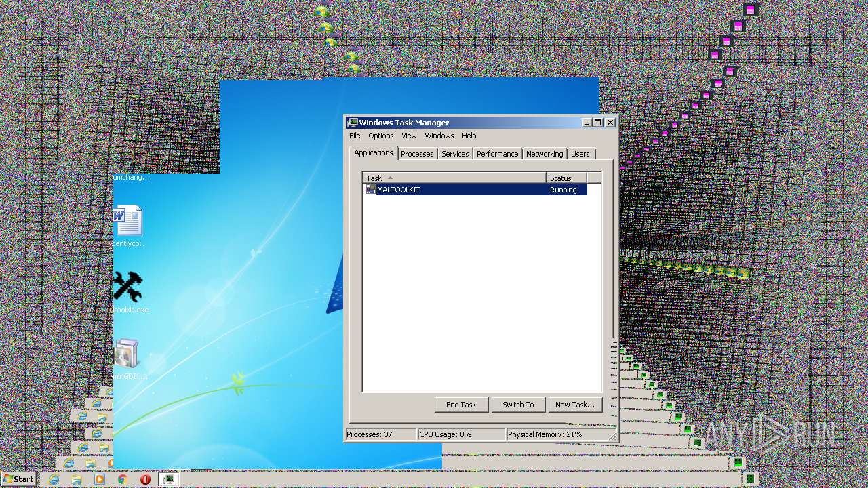Click the New Task... button
The width and height of the screenshot is (868, 488).
[x=575, y=405]
